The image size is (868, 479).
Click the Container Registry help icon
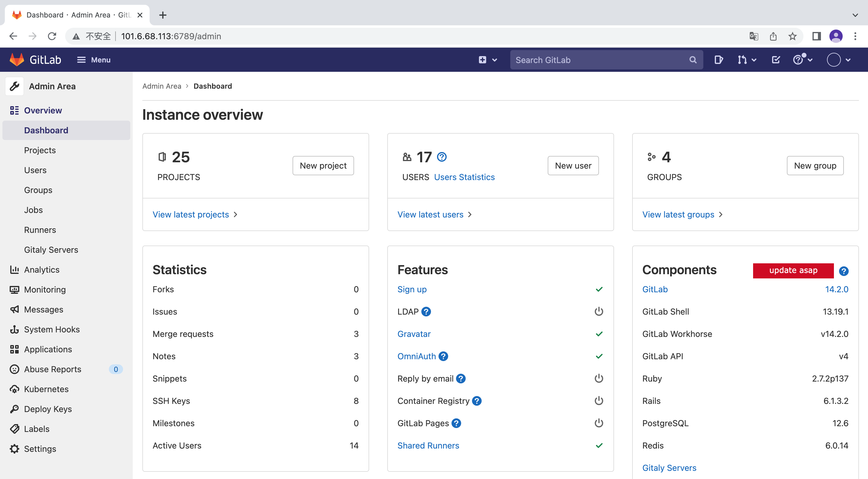point(477,401)
